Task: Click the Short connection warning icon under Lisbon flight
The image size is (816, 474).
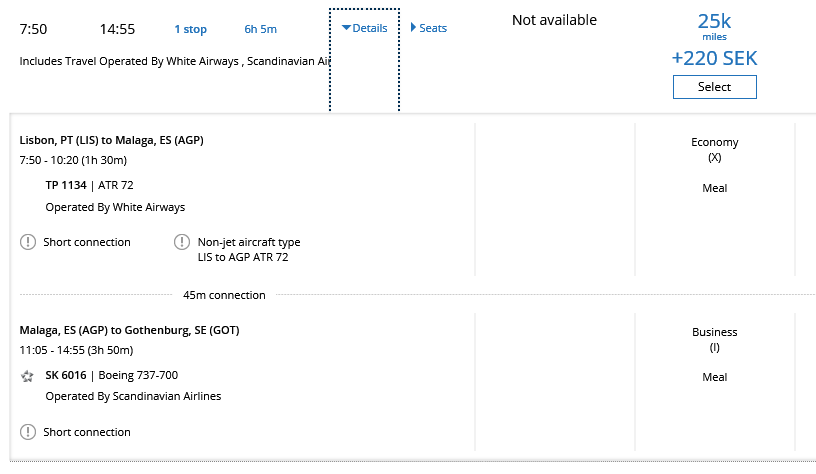Action: (27, 242)
